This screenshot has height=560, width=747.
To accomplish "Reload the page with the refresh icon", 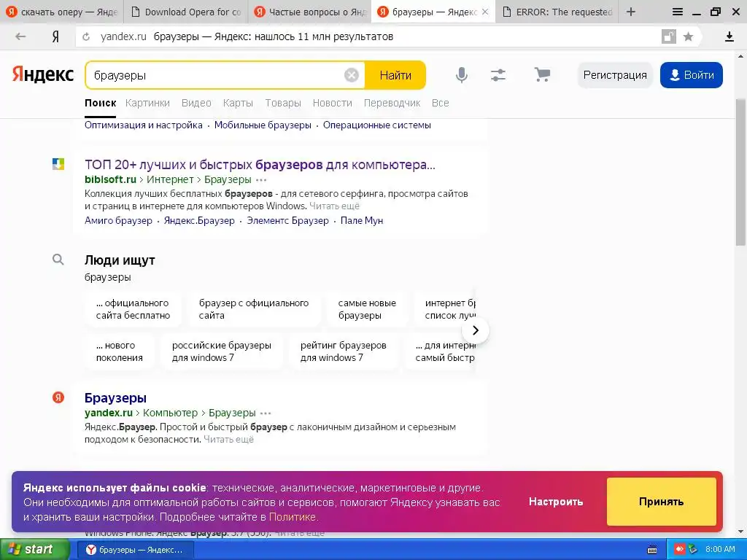I will coord(86,36).
